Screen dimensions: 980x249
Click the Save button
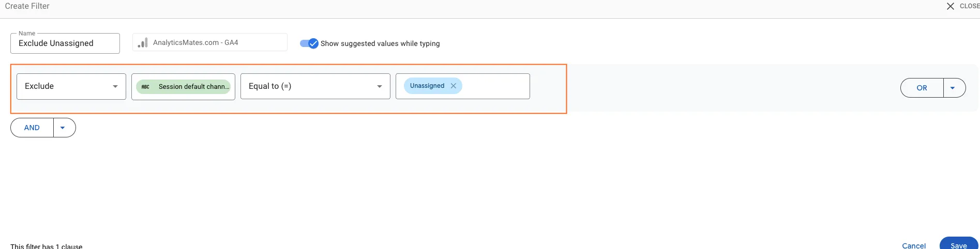coord(958,245)
